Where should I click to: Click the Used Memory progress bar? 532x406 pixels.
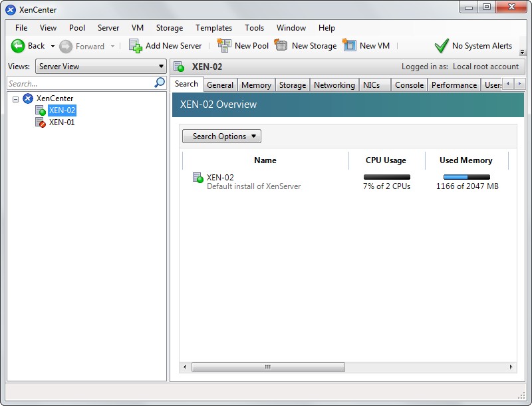click(467, 177)
